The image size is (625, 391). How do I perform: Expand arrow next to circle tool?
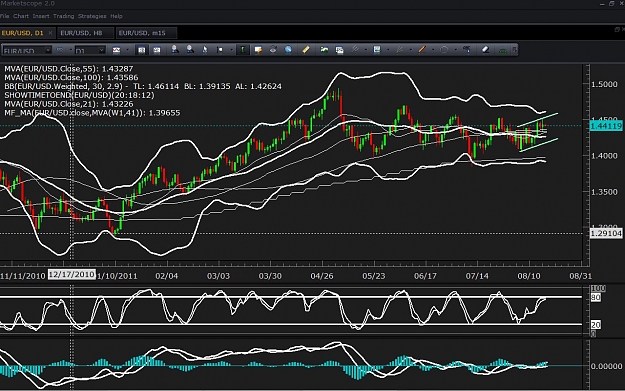point(455,50)
